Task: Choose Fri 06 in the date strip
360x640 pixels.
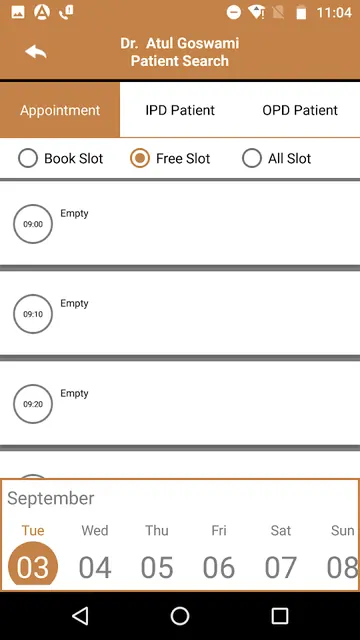Action: point(219,555)
